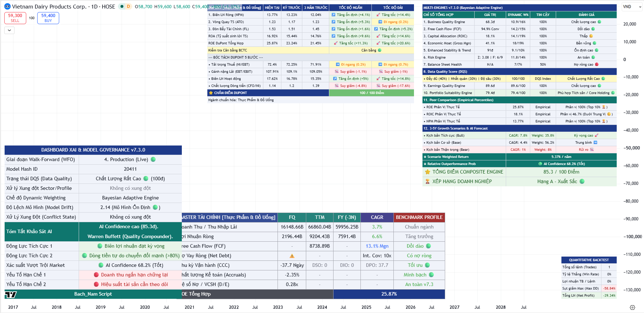Click 'Doanh thu ngắn hạn chững lại' cell
Screen dimensions: 644x313
[130, 275]
